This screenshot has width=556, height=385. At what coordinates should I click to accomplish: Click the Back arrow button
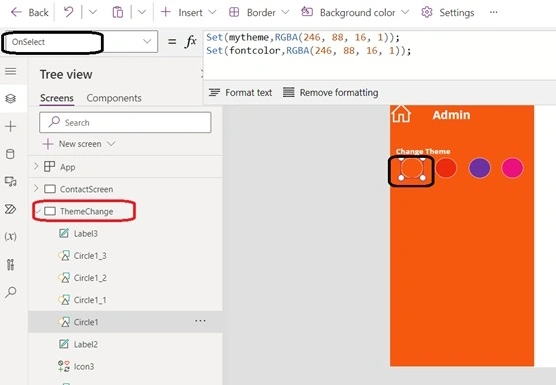point(29,12)
